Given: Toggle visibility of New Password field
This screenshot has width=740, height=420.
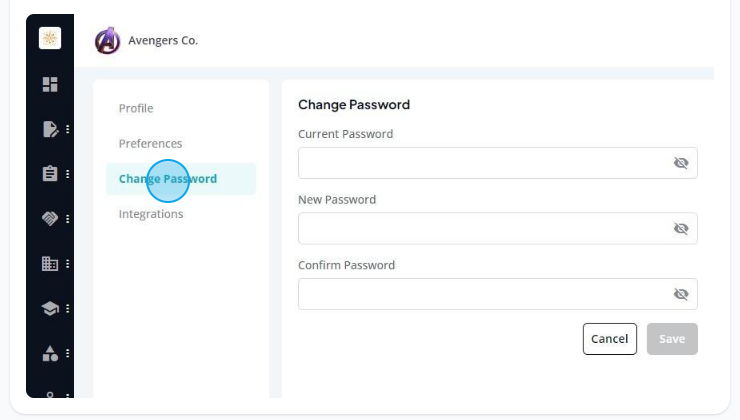Looking at the screenshot, I should click(x=681, y=228).
